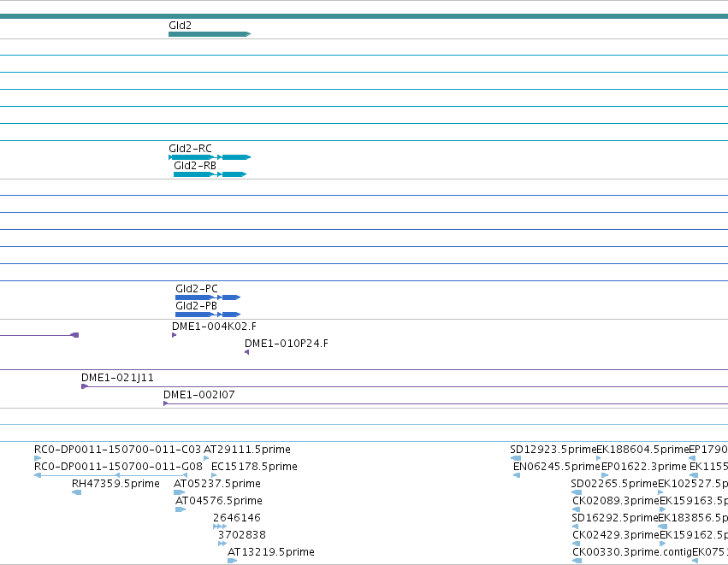Select the EK102527 EST label
The height and width of the screenshot is (565, 728).
pos(693,484)
